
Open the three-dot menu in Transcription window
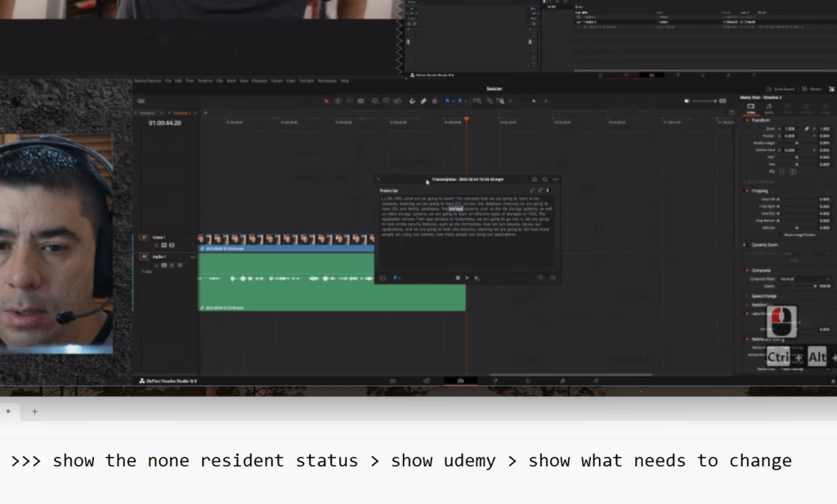click(x=555, y=179)
